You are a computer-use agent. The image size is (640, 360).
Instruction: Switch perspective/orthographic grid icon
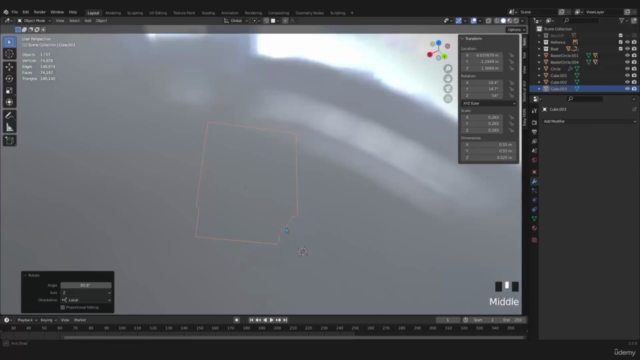click(x=448, y=99)
